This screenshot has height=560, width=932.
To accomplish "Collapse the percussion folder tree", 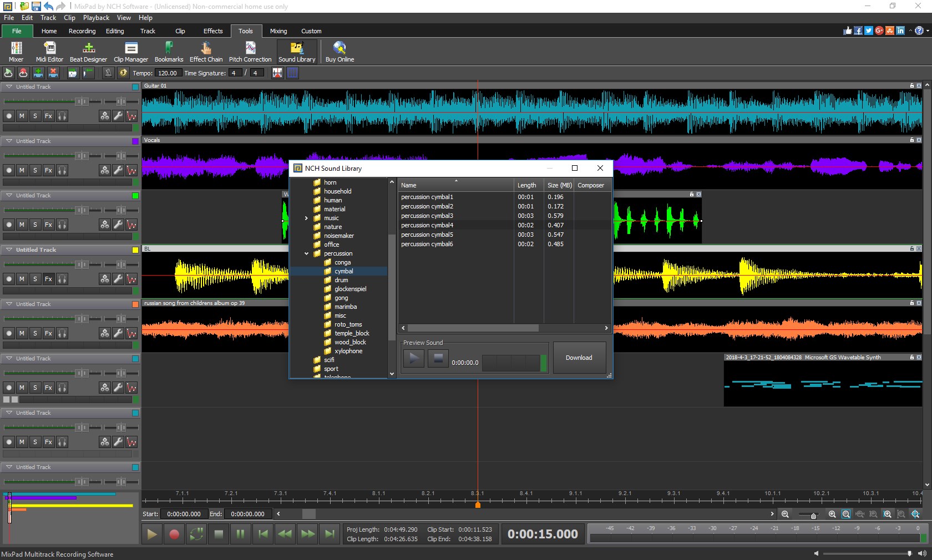I will pos(306,253).
